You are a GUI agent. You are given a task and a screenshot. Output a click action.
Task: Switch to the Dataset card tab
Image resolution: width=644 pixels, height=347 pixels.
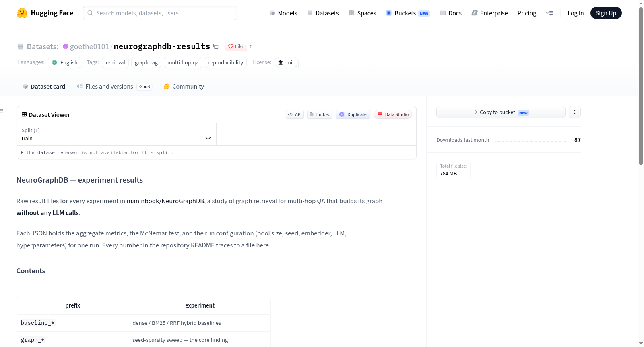point(43,87)
